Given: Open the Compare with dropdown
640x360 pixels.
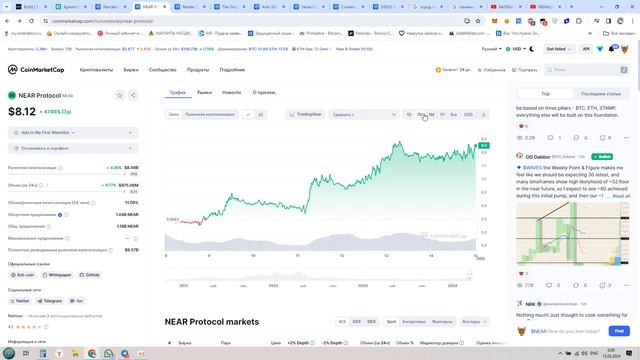Looking at the screenshot, I should 364,115.
